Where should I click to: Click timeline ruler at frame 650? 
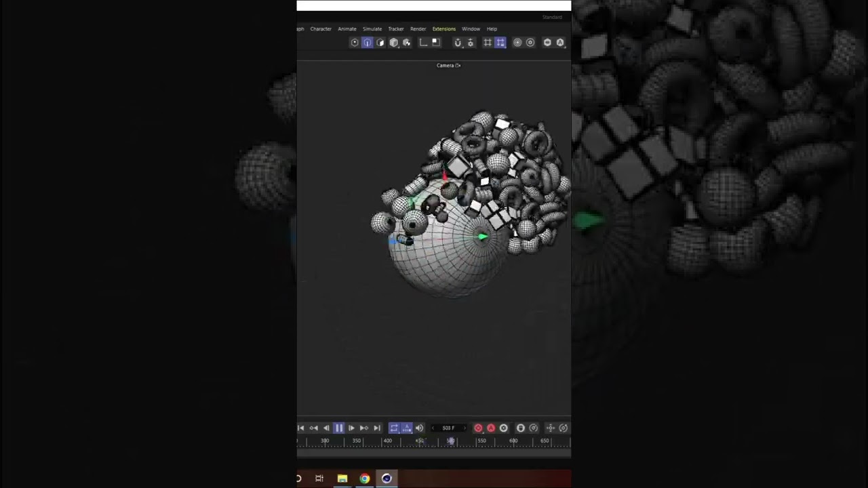[545, 441]
